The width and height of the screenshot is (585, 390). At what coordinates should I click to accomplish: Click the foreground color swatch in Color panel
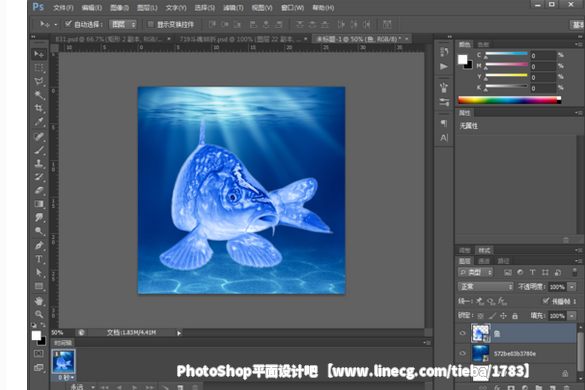(x=463, y=59)
